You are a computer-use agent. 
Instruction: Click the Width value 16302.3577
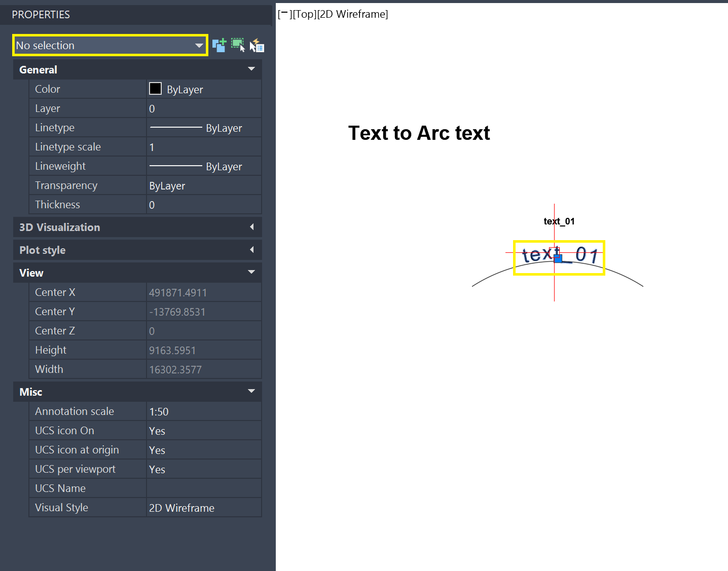pos(204,369)
